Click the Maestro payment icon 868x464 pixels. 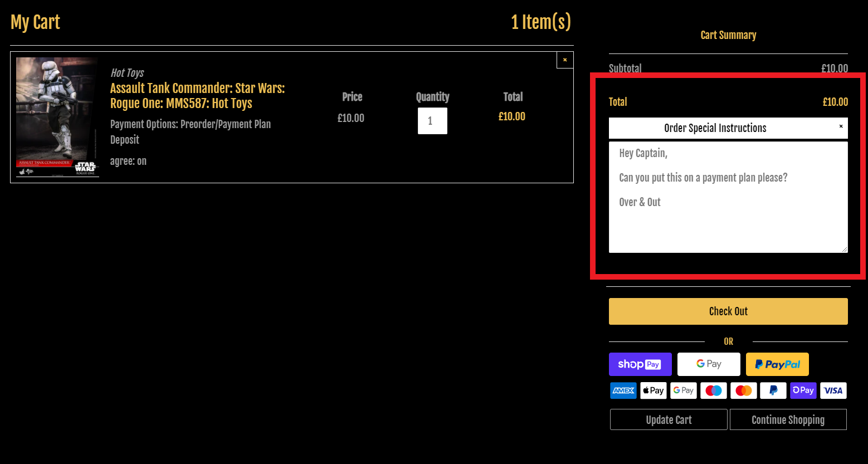pyautogui.click(x=714, y=390)
